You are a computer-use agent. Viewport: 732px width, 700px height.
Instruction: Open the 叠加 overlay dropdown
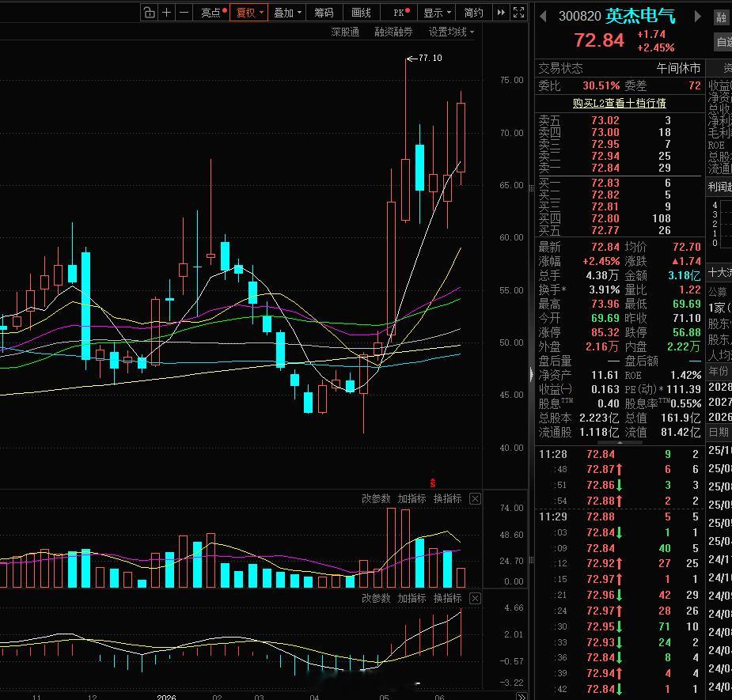coord(286,13)
